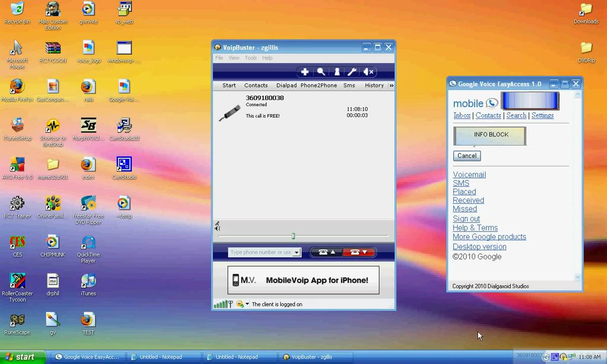The width and height of the screenshot is (607, 364).
Task: Click the iTunes desktop icon
Action: (x=89, y=285)
